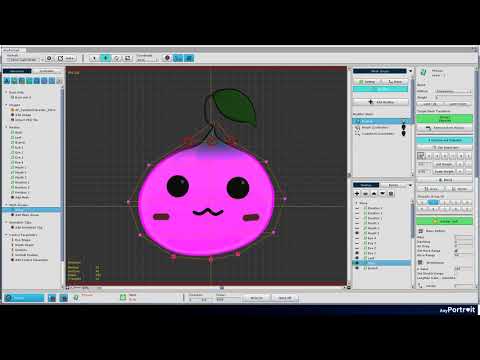This screenshot has height=360, width=480.
Task: Click the Shrink selection button
Action: (459, 189)
